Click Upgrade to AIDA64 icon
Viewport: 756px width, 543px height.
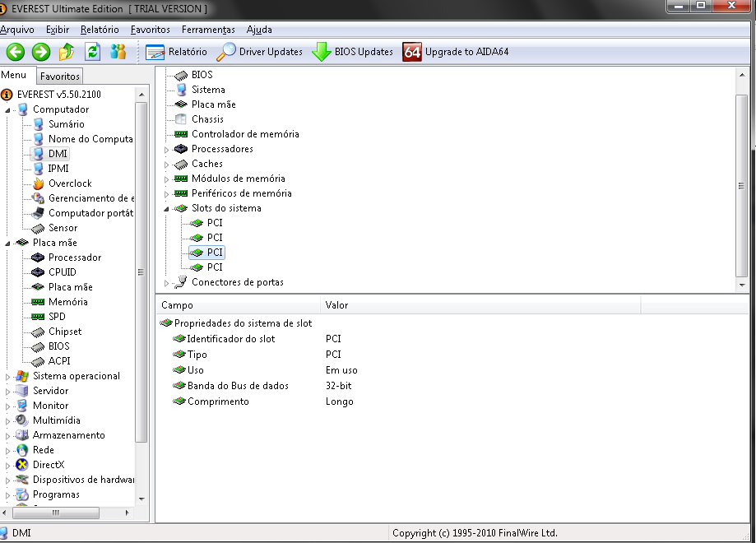pyautogui.click(x=412, y=52)
